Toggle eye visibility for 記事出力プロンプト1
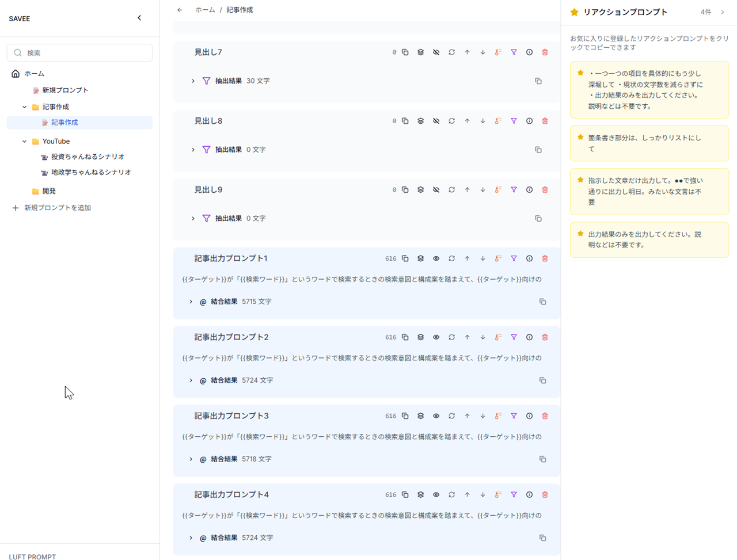Screen dimensions: 737x560 pos(436,258)
